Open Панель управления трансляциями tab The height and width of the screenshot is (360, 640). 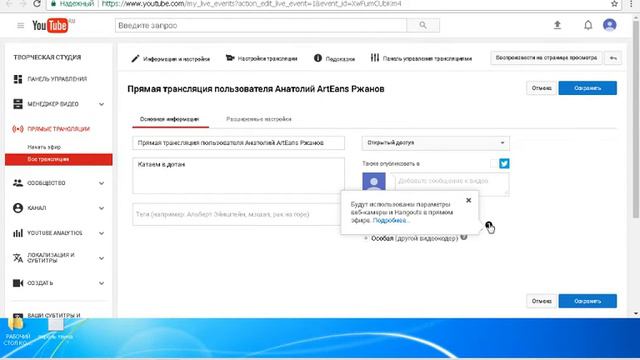click(421, 58)
